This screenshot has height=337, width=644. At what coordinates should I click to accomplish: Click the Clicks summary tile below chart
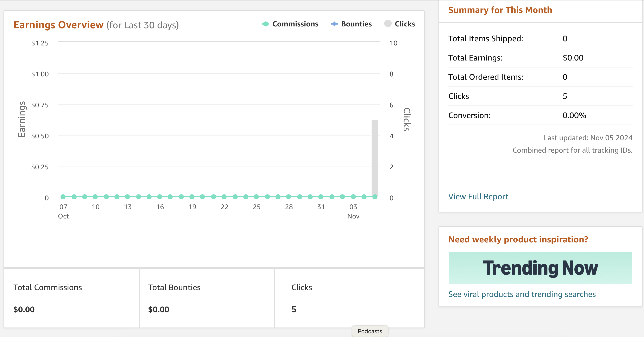pyautogui.click(x=349, y=298)
